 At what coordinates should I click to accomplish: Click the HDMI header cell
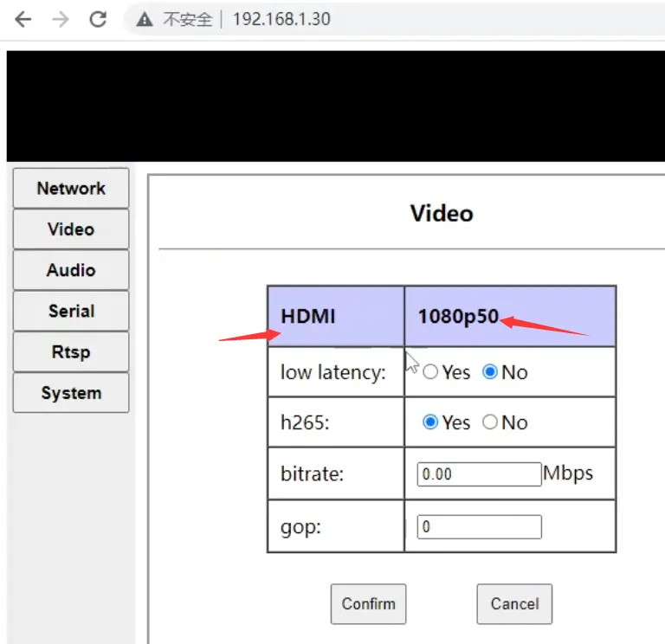point(336,316)
